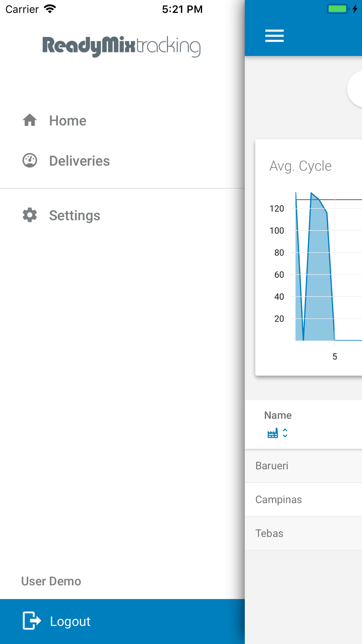Image resolution: width=362 pixels, height=644 pixels.
Task: Click the Deliveries gauge icon
Action: [x=30, y=160]
